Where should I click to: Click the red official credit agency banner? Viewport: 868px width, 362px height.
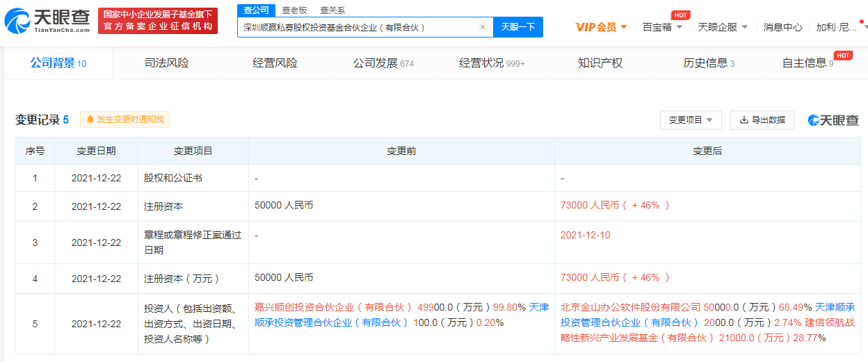click(x=157, y=21)
